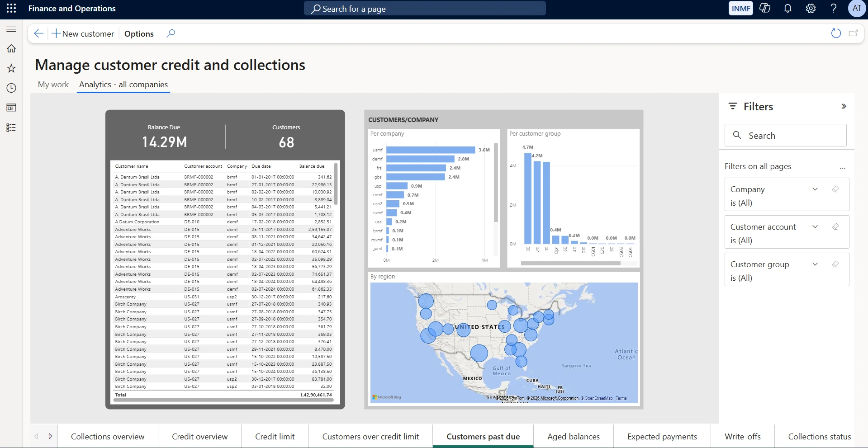Clear the Customer account filter eraser icon
The image size is (868, 448).
pos(835,226)
